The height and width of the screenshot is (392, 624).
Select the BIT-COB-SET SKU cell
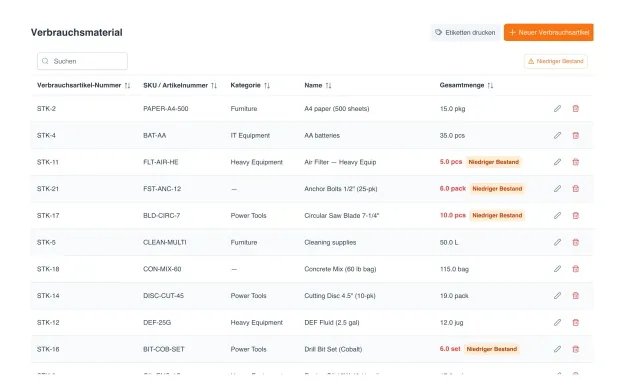(x=164, y=349)
